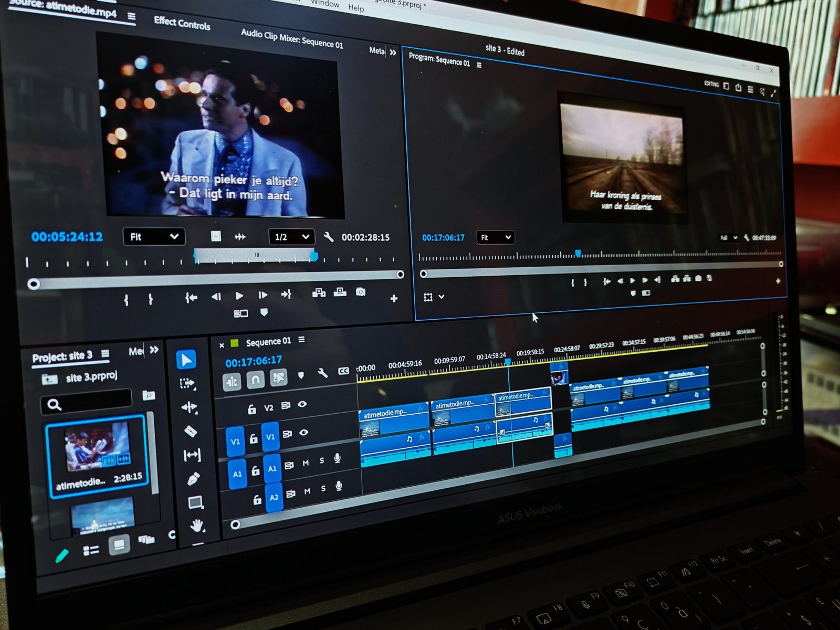Toggle V1 track output eye icon
This screenshot has height=630, width=840.
(303, 433)
